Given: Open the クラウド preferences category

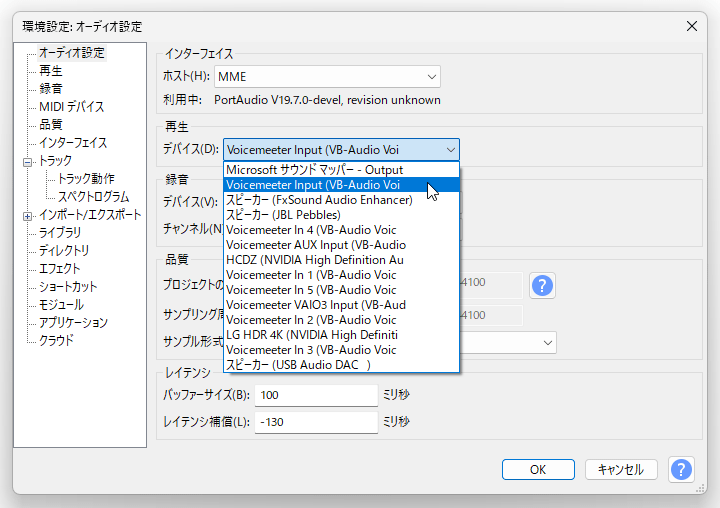Looking at the screenshot, I should 56,341.
